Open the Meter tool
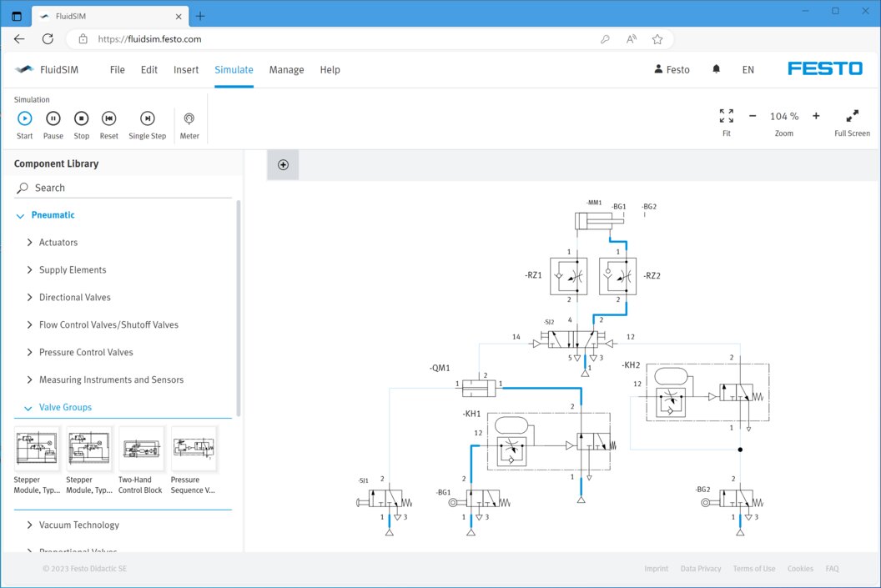881x588 pixels. [189, 124]
